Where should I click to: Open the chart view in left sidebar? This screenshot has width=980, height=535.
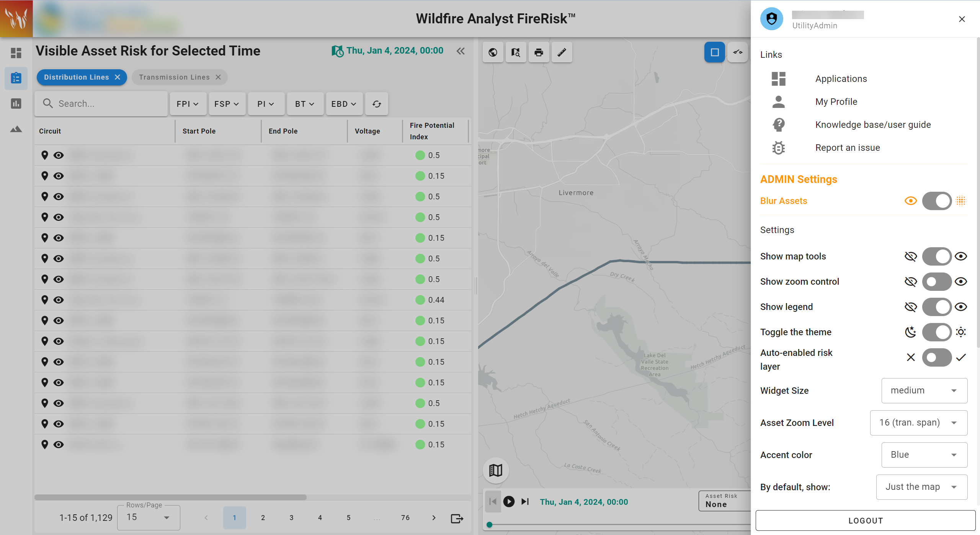16,103
